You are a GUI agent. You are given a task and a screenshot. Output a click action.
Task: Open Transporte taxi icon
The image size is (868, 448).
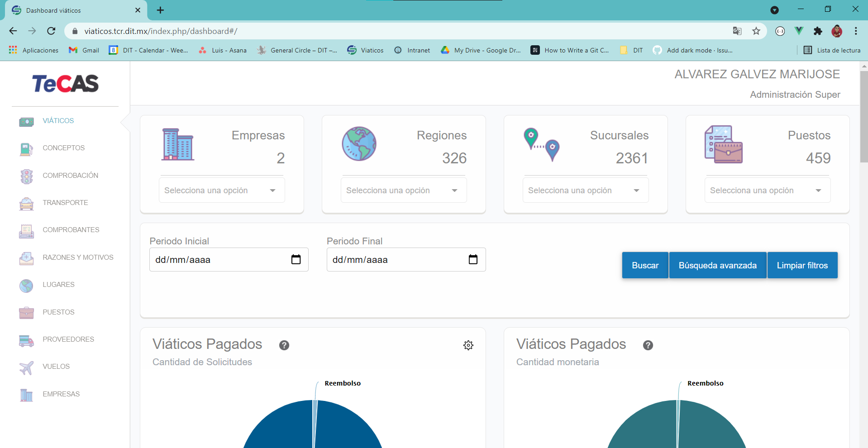click(26, 204)
